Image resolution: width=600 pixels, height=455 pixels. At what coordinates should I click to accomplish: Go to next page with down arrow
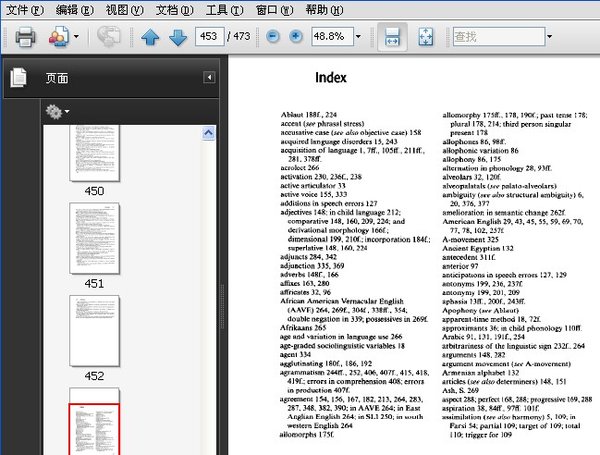click(x=178, y=37)
